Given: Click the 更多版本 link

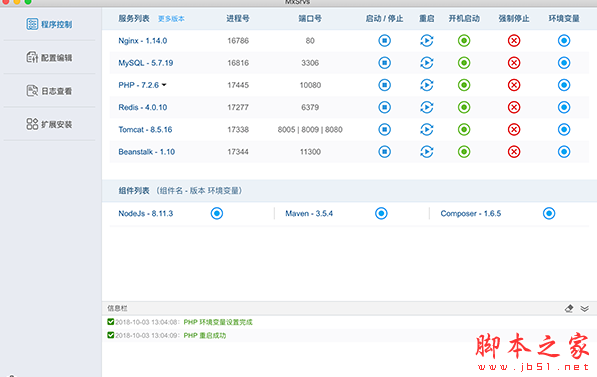Looking at the screenshot, I should tap(171, 19).
